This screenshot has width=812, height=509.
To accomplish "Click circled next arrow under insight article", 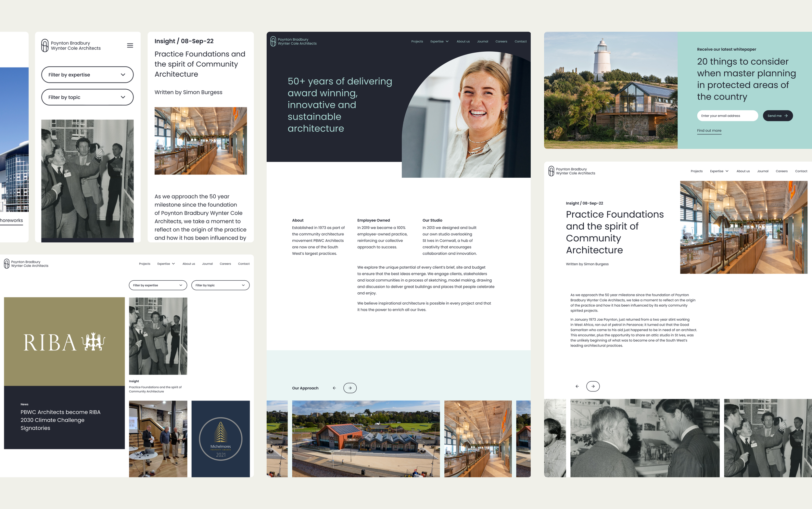I will tap(593, 386).
